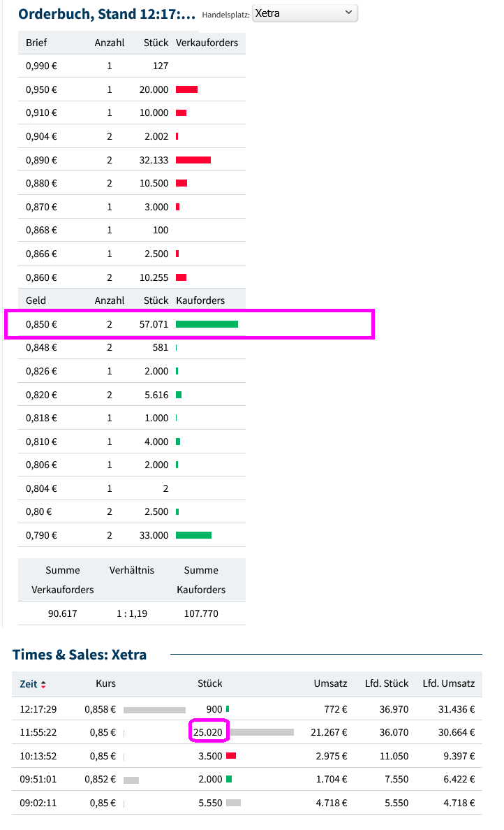The image size is (504, 830).
Task: Click the Times & Sales: Xetra heading
Action: [x=80, y=655]
